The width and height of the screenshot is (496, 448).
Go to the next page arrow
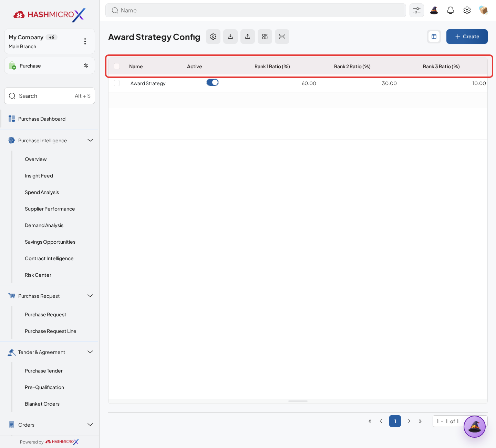tap(409, 421)
